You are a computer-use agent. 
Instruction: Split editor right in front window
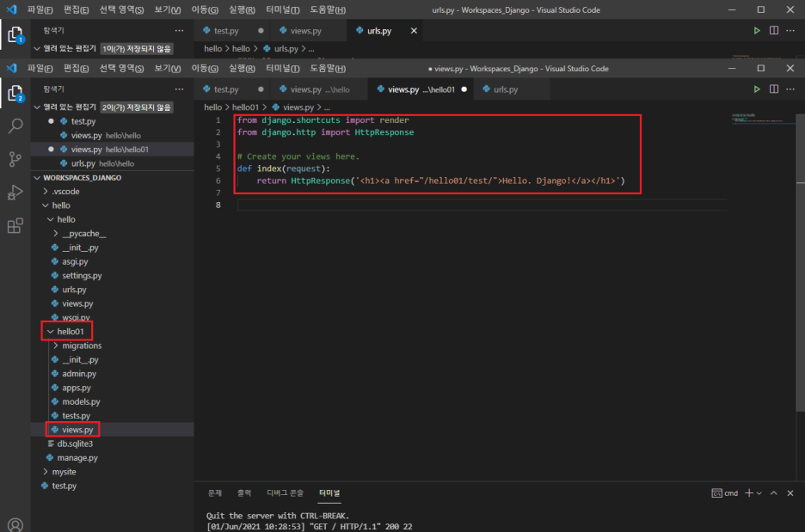(x=774, y=89)
